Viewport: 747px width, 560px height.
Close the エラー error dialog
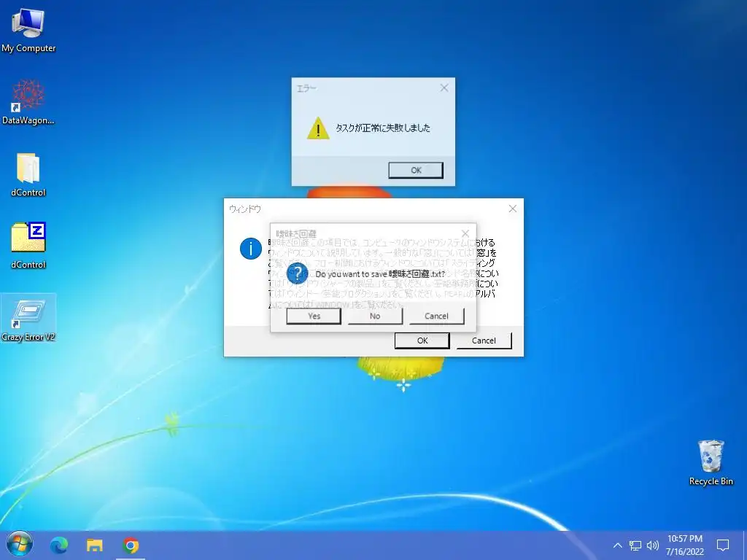[x=444, y=87]
